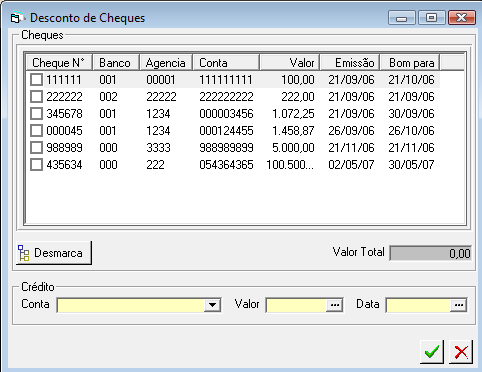Sort by Conta column header
The width and height of the screenshot is (482, 372).
tap(226, 63)
